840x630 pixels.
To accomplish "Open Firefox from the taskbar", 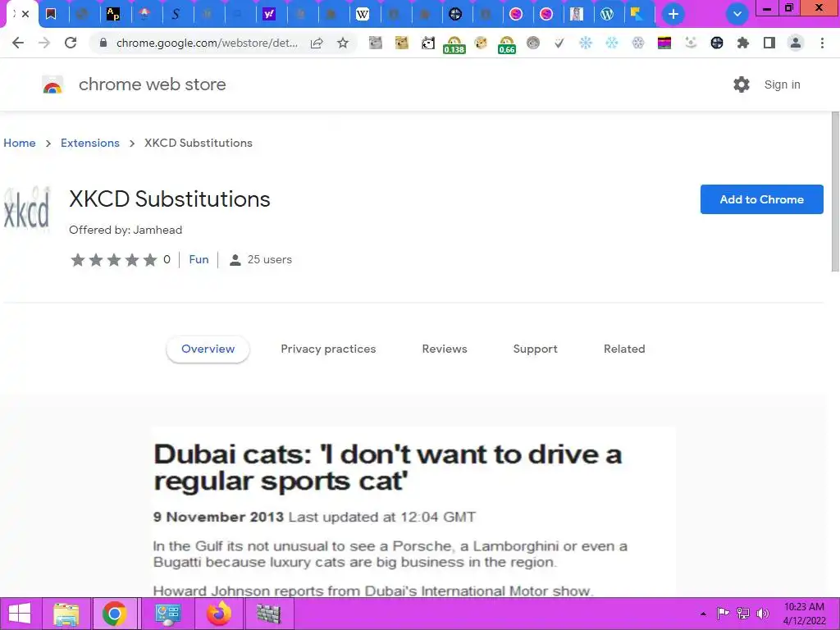I will point(218,614).
